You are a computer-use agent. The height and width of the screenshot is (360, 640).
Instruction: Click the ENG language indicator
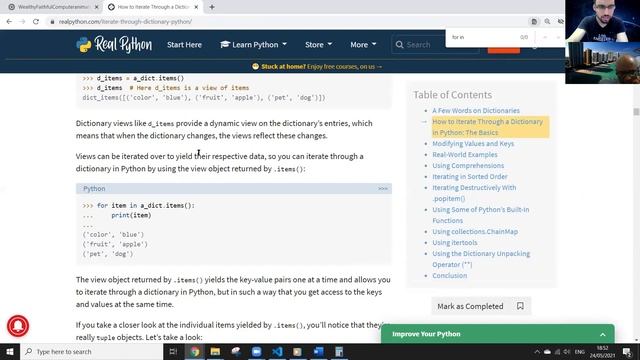[x=580, y=351]
